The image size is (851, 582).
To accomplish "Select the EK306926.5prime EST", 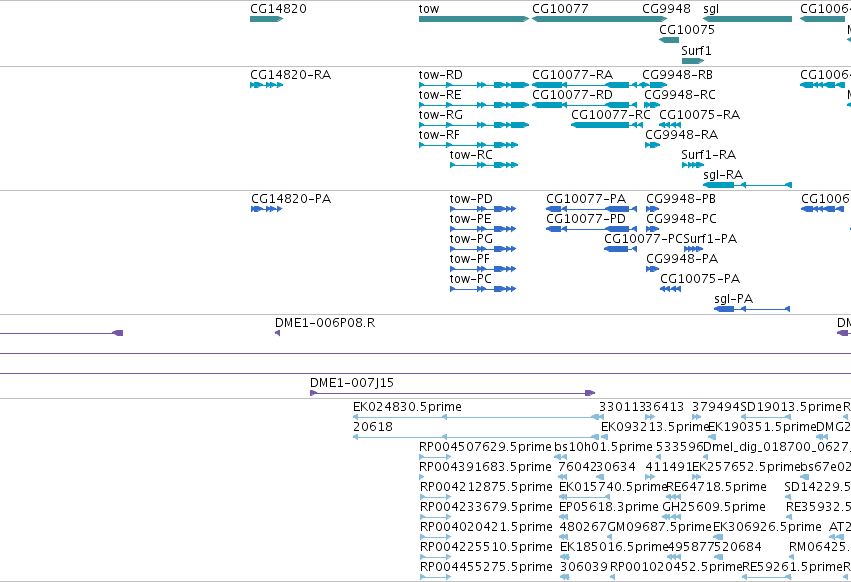I will pos(719,537).
